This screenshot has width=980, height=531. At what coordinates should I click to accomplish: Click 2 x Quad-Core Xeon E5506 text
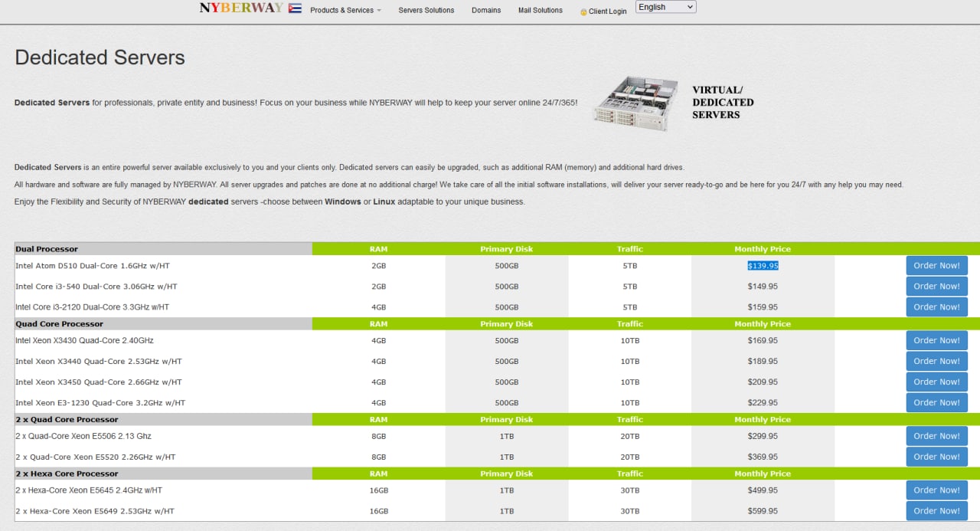[x=83, y=437]
